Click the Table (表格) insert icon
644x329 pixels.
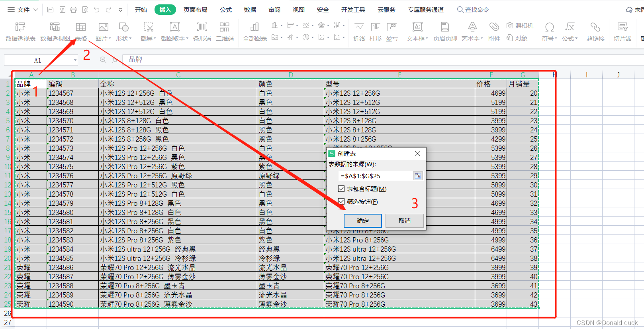coord(81,32)
